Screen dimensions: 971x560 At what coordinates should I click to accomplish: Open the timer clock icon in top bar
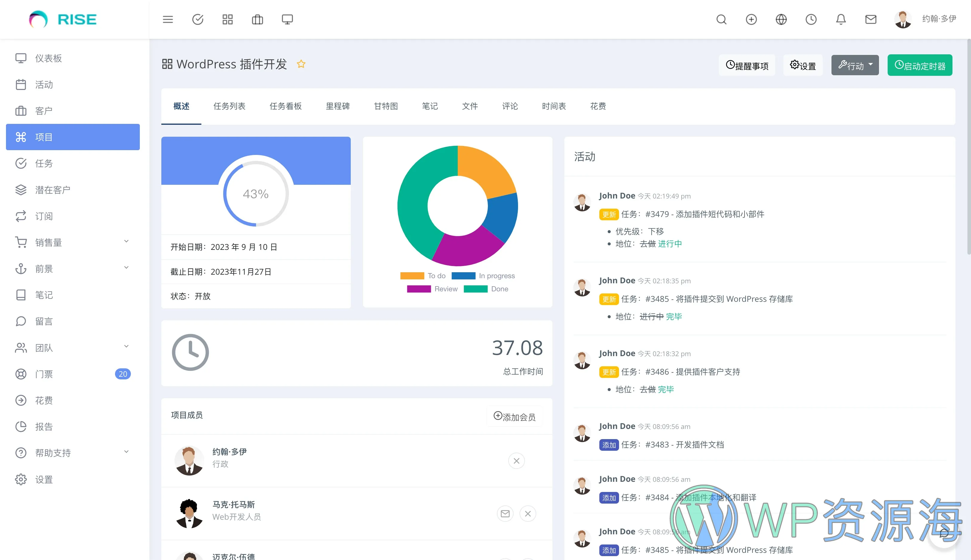pos(811,19)
